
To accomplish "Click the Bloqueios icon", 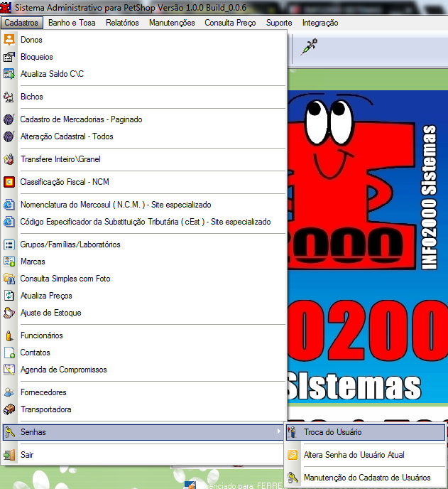I will click(9, 57).
